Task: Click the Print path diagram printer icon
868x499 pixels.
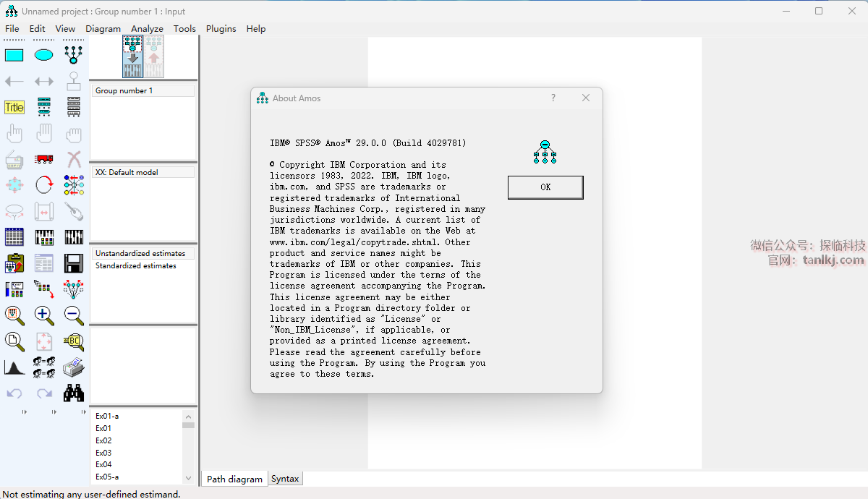Action: click(x=73, y=367)
